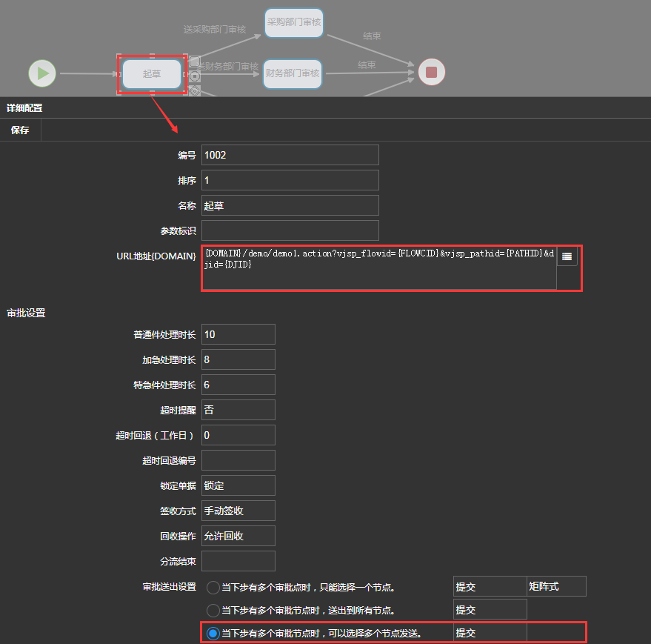Select the 采购部门审核 workflow node
This screenshot has height=644, width=651.
293,23
